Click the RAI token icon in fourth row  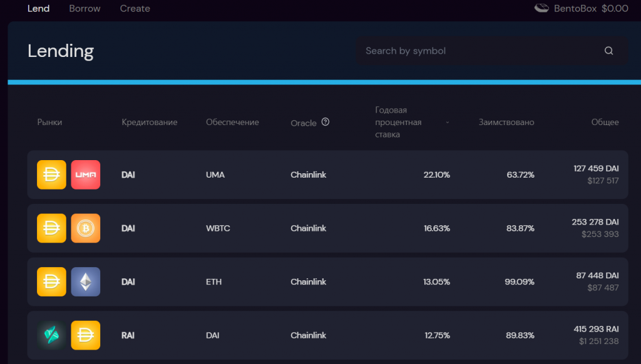(52, 336)
